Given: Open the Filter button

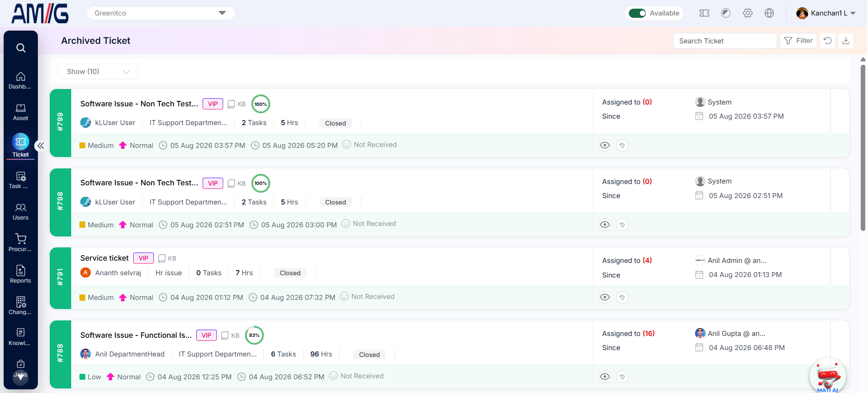Looking at the screenshot, I should tap(798, 41).
